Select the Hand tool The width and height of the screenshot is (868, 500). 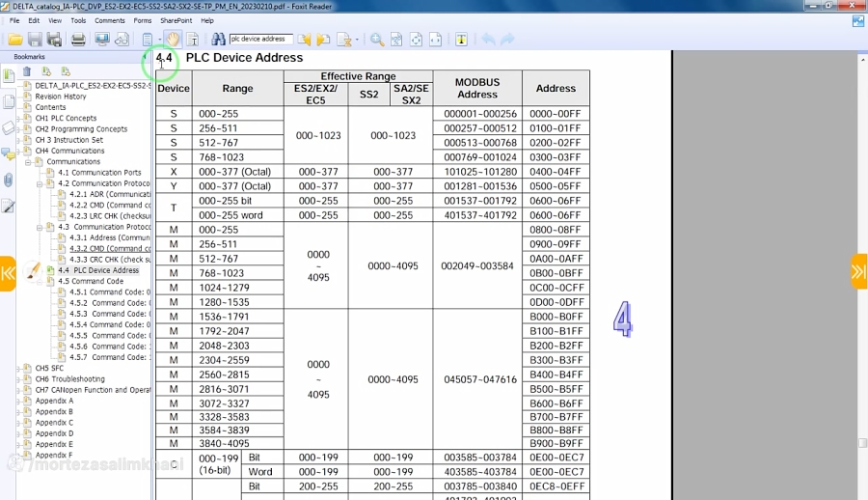pyautogui.click(x=173, y=40)
